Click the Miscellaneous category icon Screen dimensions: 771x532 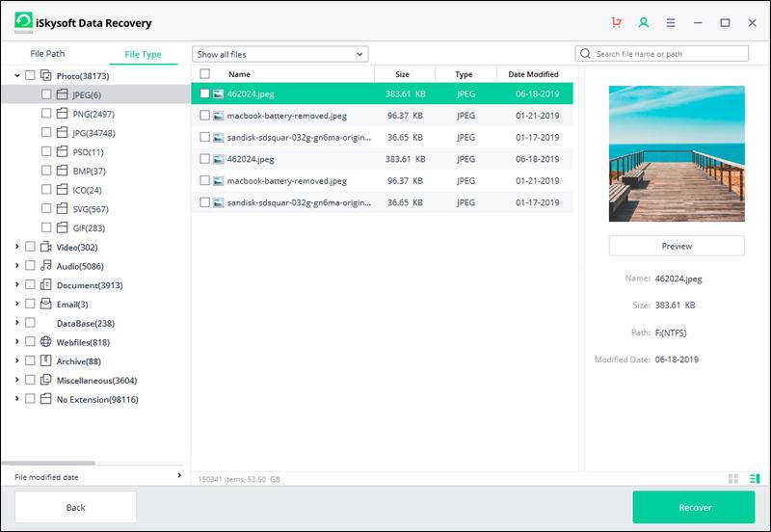pos(45,380)
